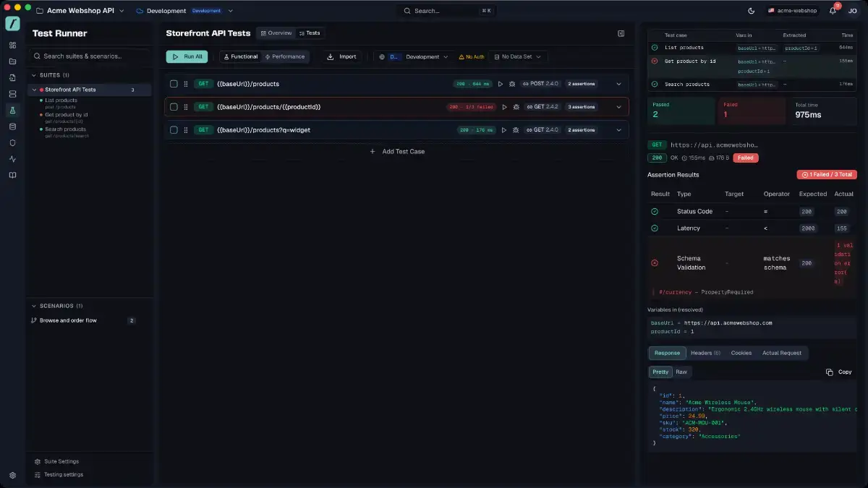
Task: Select the flask Test Runner sidebar icon
Action: pos(12,110)
